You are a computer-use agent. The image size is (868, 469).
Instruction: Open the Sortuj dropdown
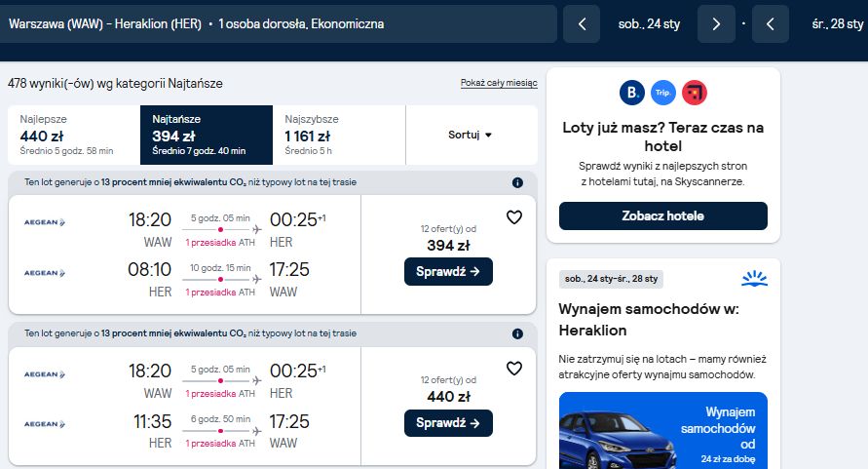point(472,135)
